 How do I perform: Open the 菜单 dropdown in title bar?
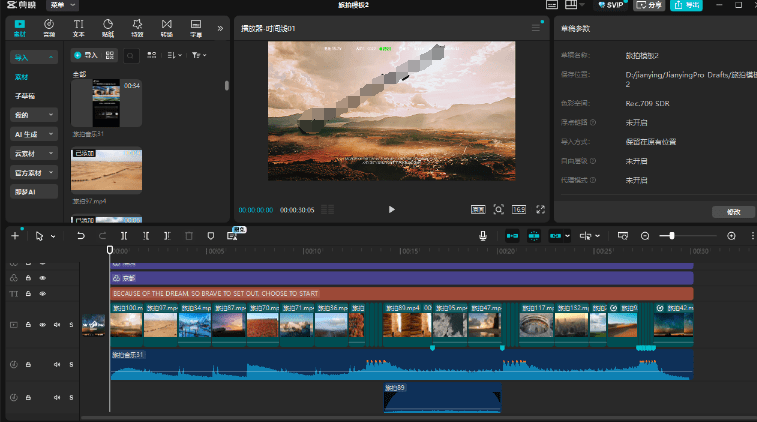click(58, 5)
